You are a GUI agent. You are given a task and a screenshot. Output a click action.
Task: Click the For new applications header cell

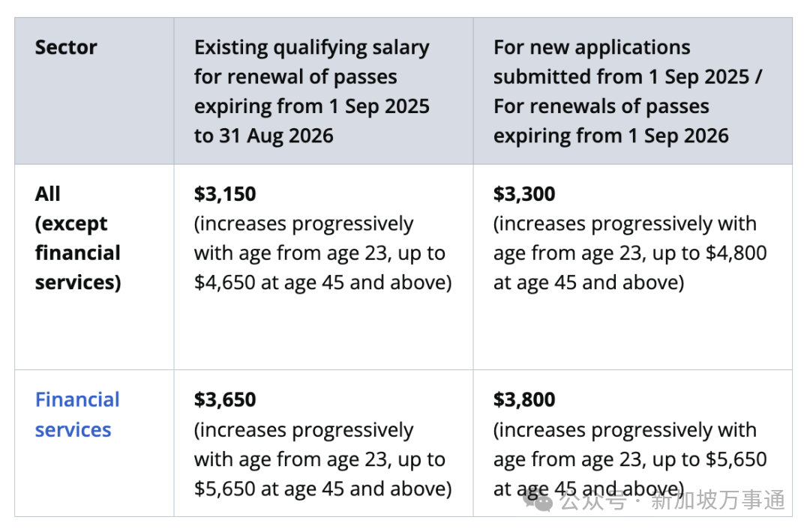(633, 91)
